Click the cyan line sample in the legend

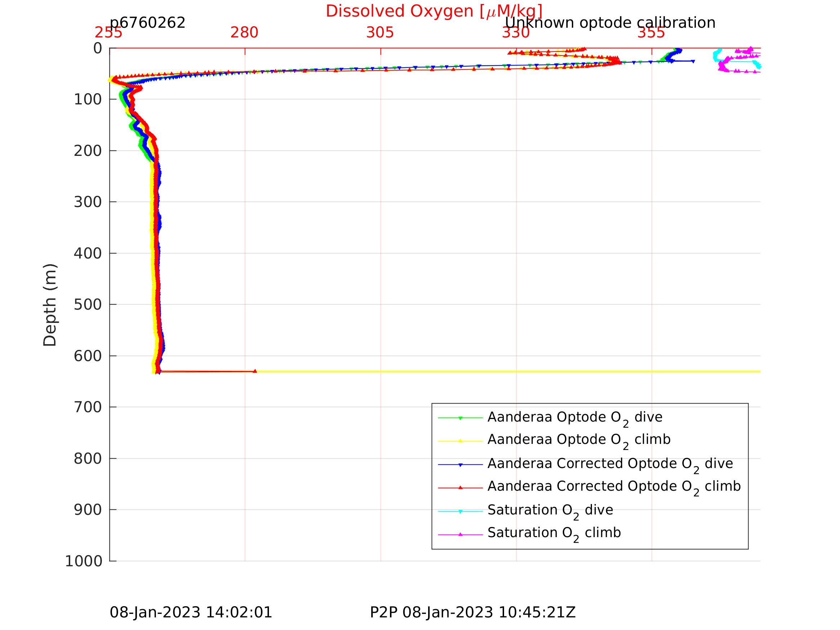click(x=460, y=511)
